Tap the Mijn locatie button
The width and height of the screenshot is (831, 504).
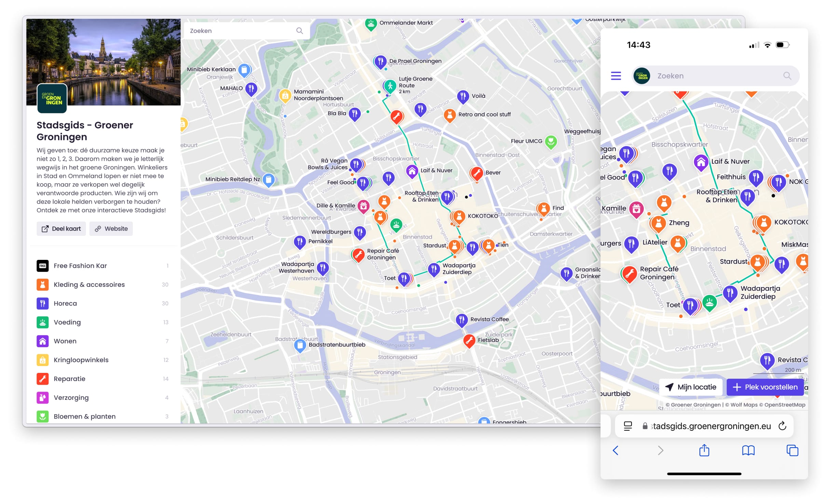point(691,387)
